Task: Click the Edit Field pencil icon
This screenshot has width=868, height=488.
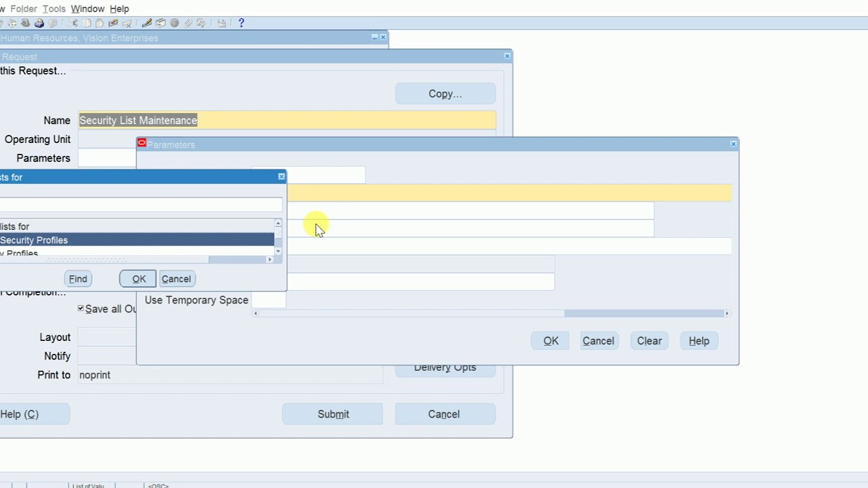Action: click(147, 23)
